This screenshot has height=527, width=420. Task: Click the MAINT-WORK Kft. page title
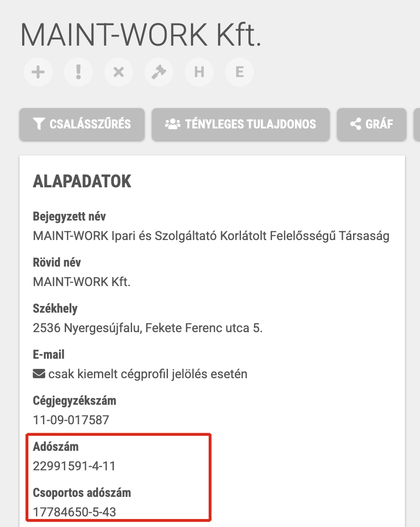click(141, 35)
